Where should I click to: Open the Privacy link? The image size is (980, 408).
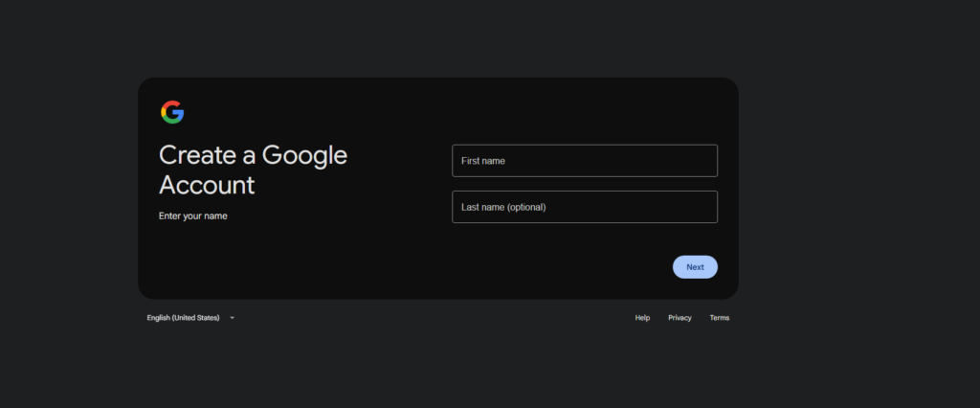click(679, 318)
